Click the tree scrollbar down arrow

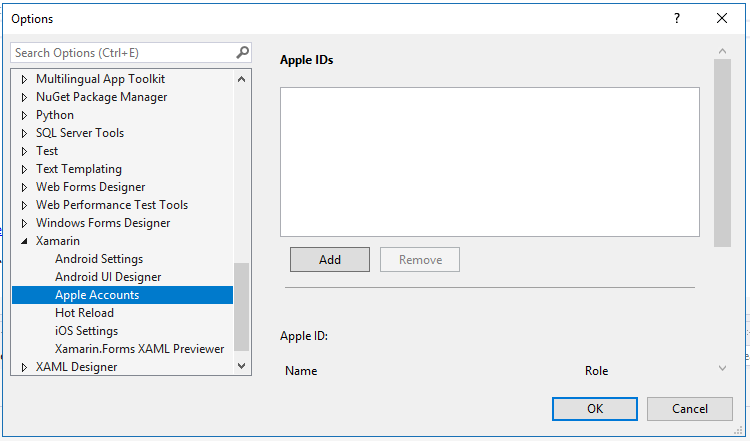(242, 366)
